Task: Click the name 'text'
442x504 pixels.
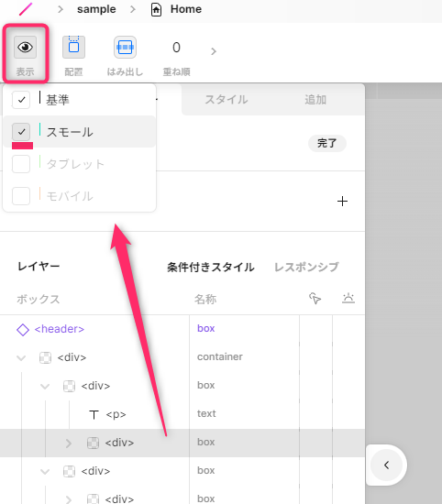Action: 206,413
